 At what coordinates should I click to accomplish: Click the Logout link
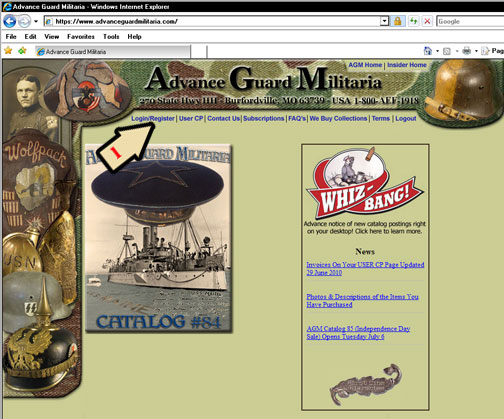[406, 118]
